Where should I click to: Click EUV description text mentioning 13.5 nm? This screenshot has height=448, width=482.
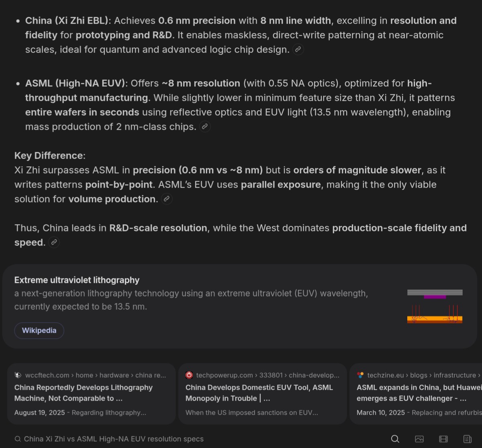click(x=191, y=300)
